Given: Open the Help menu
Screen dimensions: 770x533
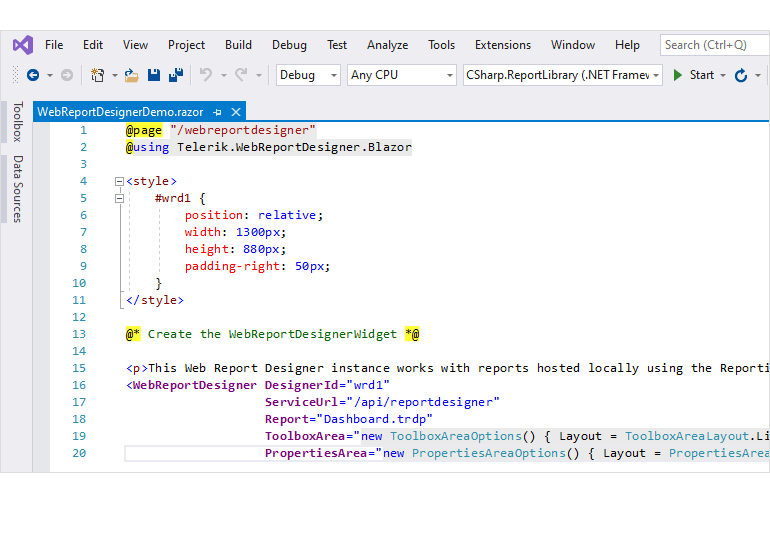Looking at the screenshot, I should [x=627, y=45].
